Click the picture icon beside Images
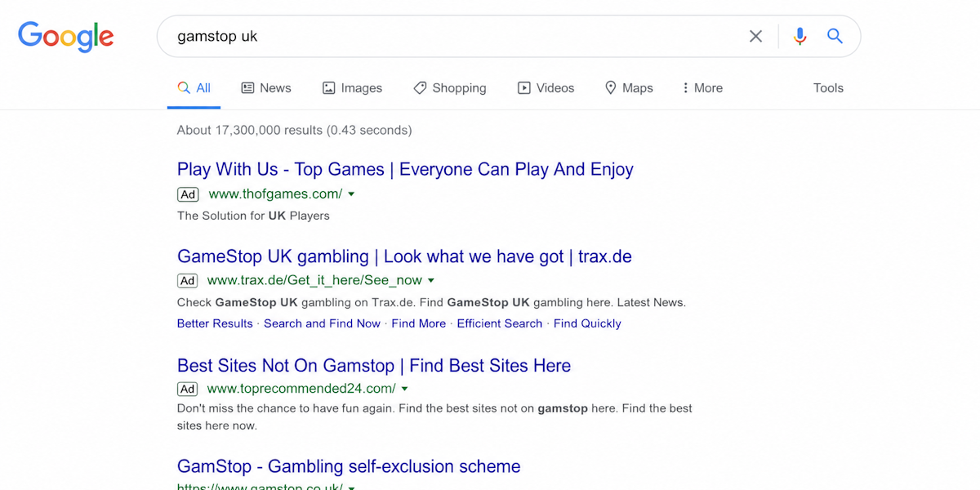 pos(329,88)
